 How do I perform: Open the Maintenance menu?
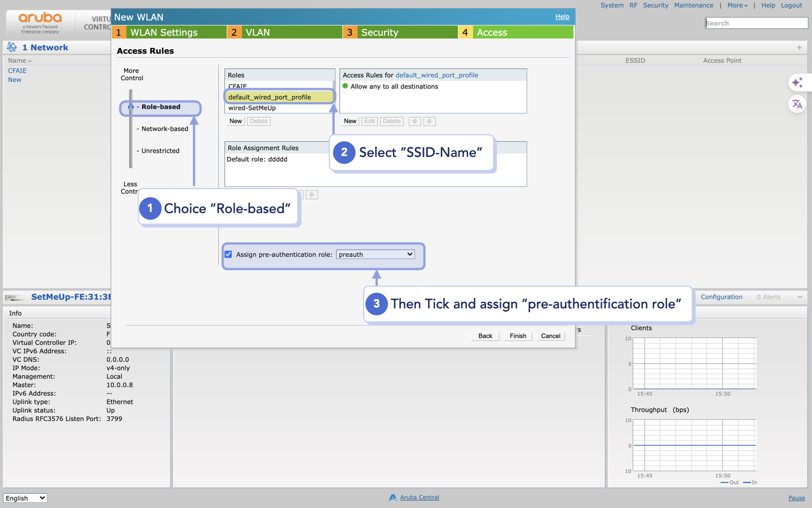694,5
